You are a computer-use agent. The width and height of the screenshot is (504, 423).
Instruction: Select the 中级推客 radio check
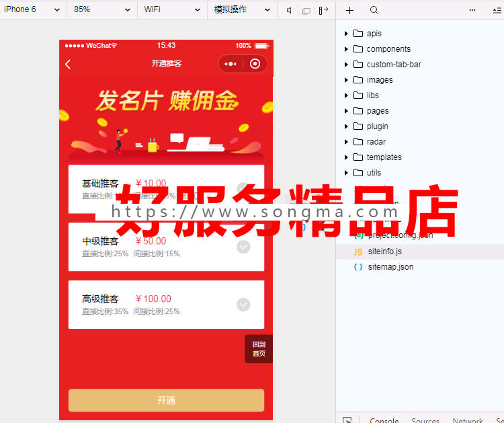243,247
